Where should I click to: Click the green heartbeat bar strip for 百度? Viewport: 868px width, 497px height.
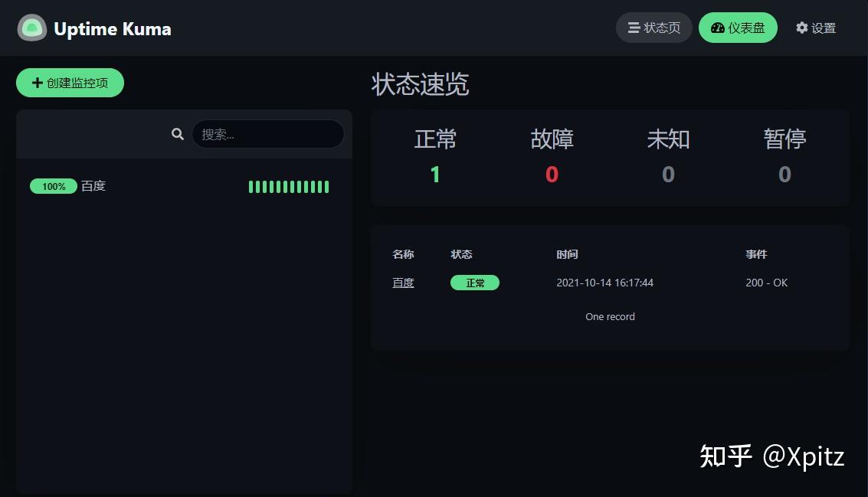[x=289, y=186]
